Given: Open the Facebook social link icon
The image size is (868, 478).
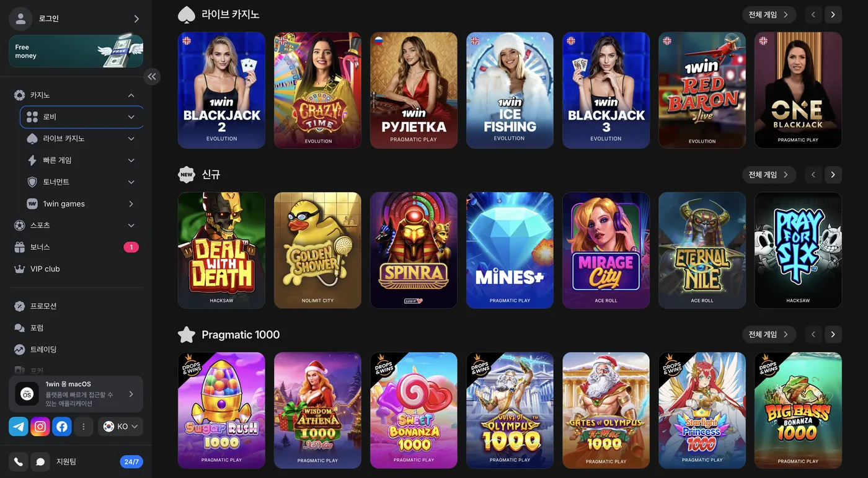Looking at the screenshot, I should (61, 427).
